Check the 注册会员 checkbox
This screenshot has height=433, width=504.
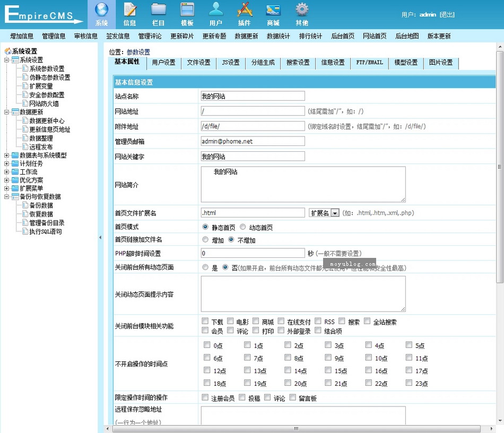205,397
